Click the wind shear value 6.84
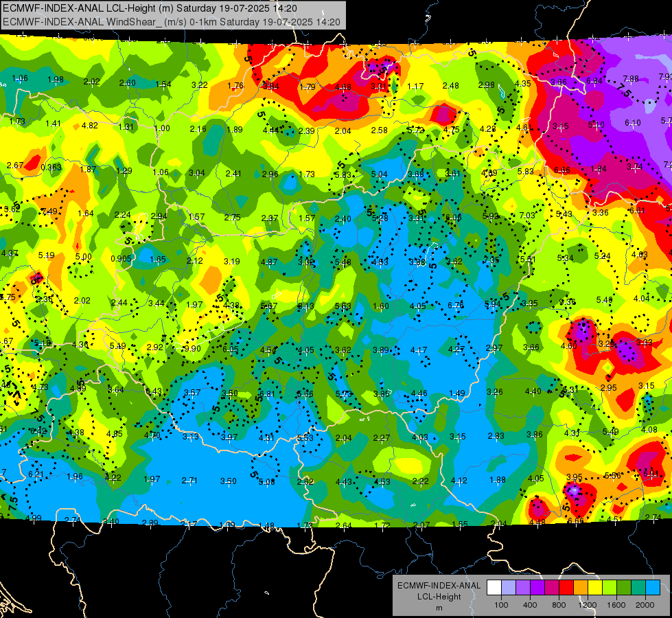The height and width of the screenshot is (618, 672). coord(594,81)
